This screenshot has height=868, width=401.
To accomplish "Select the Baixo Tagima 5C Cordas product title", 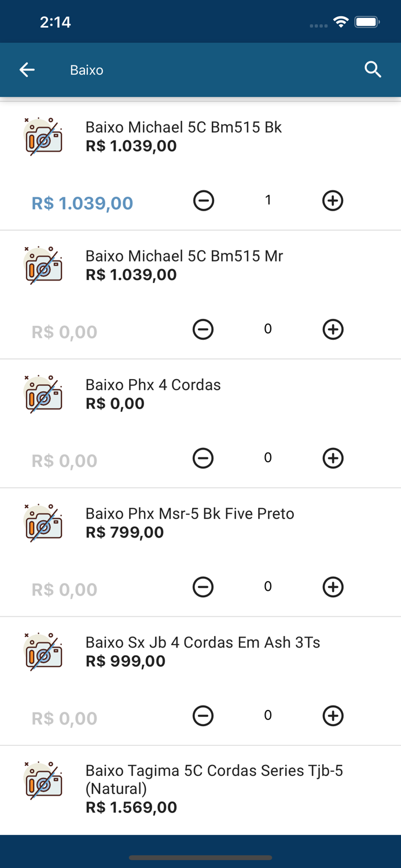I will [214, 778].
